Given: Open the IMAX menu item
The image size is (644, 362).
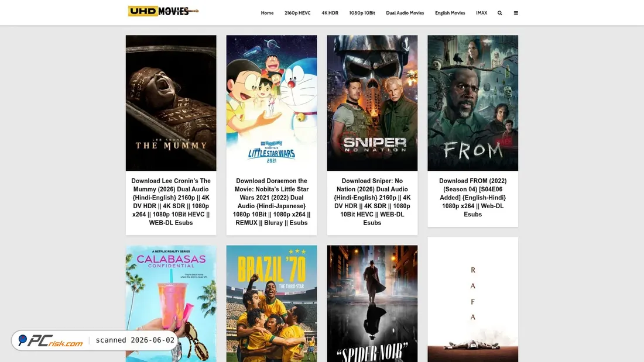Looking at the screenshot, I should 481,13.
